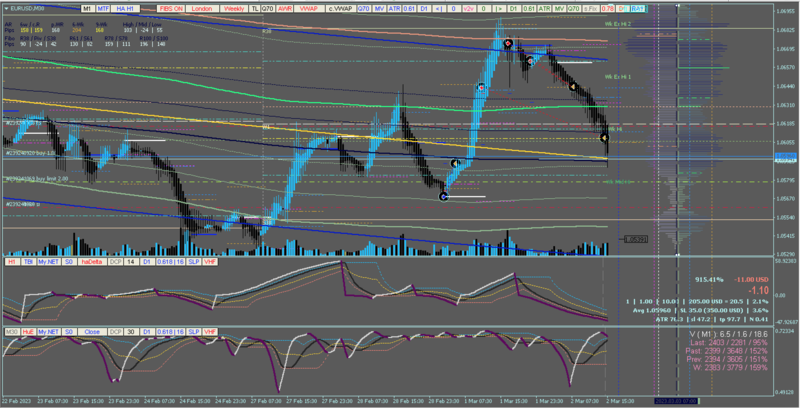Viewport: 800px width, 408px height.
Task: Click the green-text ATR button
Action: pyautogui.click(x=544, y=9)
